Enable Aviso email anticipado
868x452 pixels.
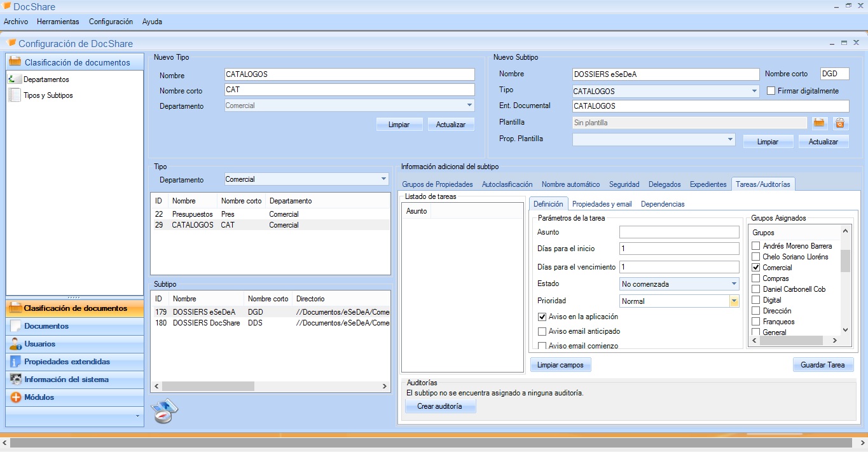click(542, 331)
